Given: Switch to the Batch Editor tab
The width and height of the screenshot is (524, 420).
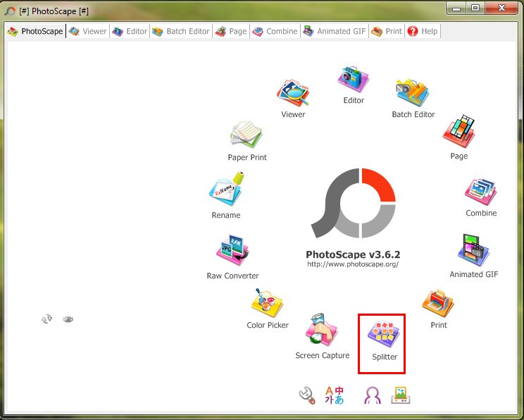Looking at the screenshot, I should pos(181,31).
